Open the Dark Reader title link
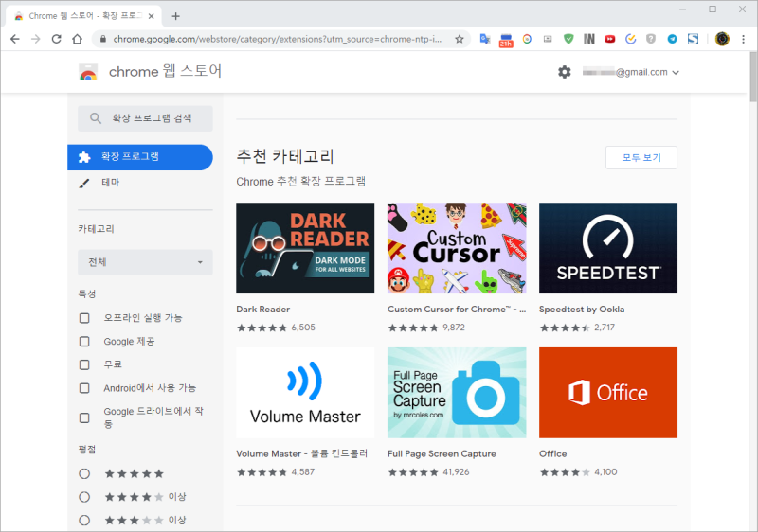The width and height of the screenshot is (758, 532). (x=263, y=310)
